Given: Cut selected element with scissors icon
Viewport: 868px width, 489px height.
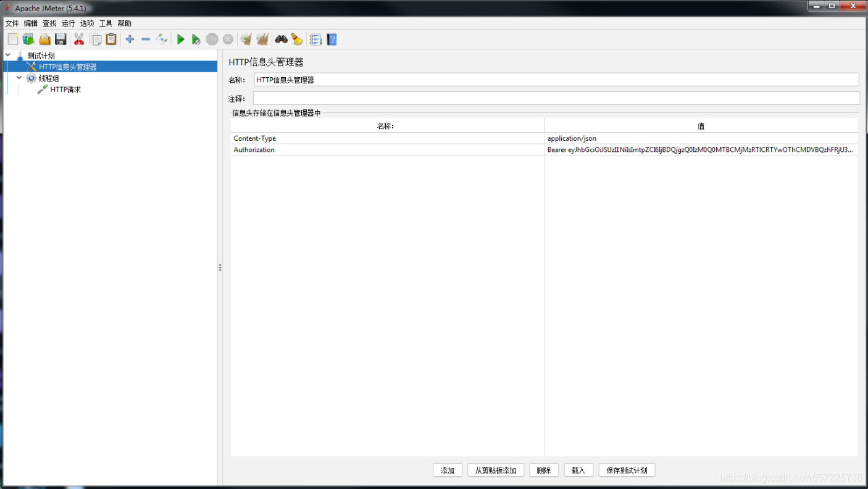Looking at the screenshot, I should pyautogui.click(x=79, y=40).
